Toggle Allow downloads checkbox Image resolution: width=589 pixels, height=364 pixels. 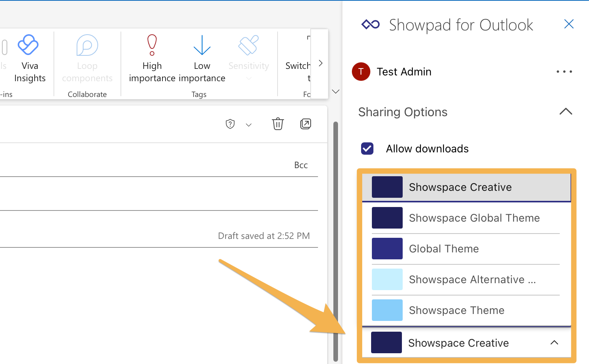(367, 149)
